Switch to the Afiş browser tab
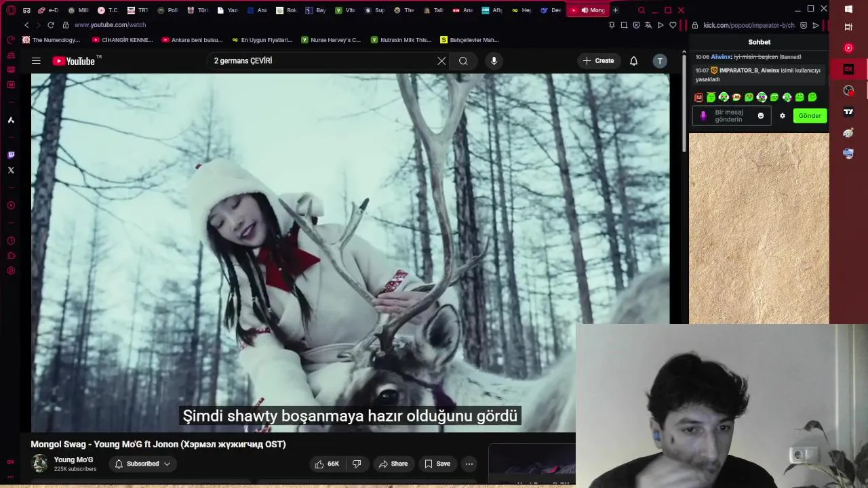868x488 pixels. pos(492,10)
